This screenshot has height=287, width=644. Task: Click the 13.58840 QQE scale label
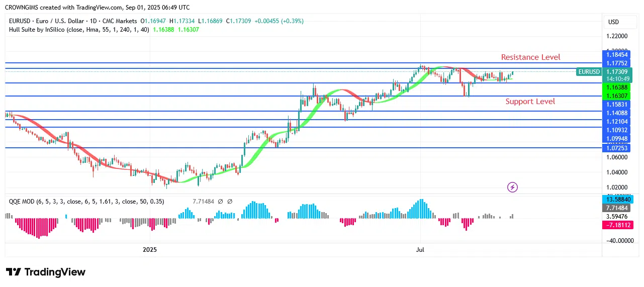(617, 200)
